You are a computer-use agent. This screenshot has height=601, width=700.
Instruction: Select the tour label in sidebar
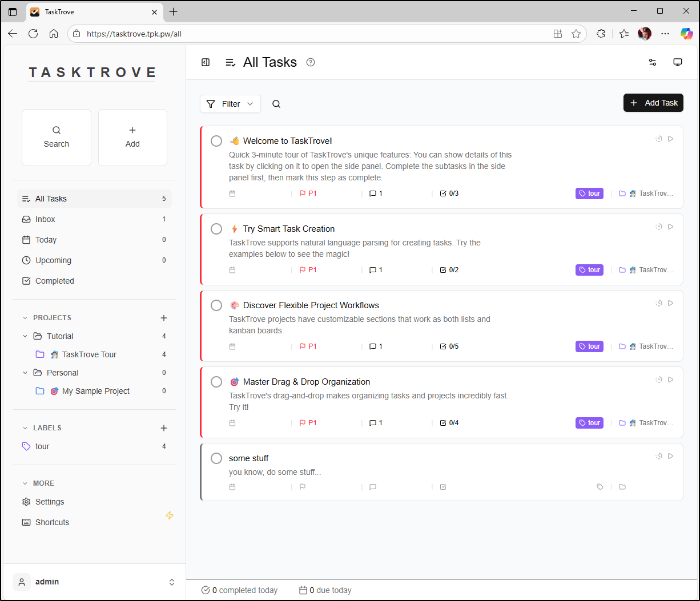click(x=94, y=446)
